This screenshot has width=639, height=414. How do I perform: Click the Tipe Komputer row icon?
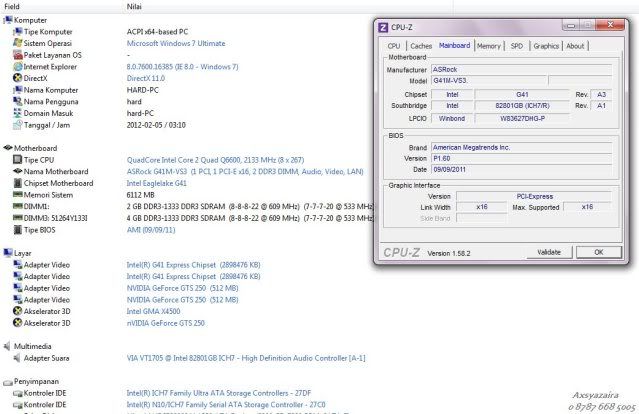(x=18, y=32)
